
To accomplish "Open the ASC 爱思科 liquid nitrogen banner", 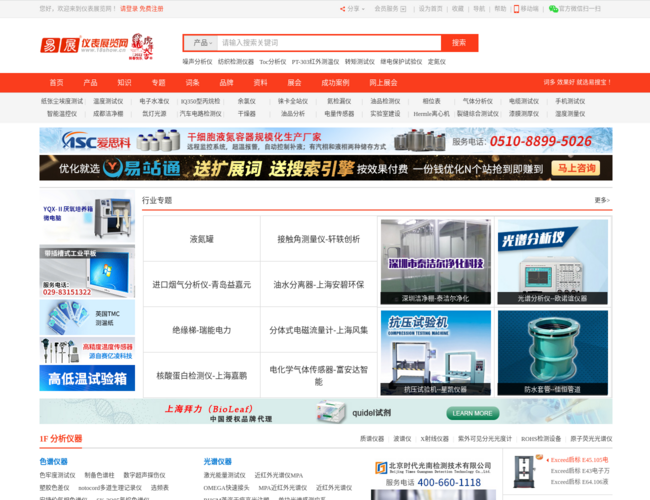I will pyautogui.click(x=326, y=140).
